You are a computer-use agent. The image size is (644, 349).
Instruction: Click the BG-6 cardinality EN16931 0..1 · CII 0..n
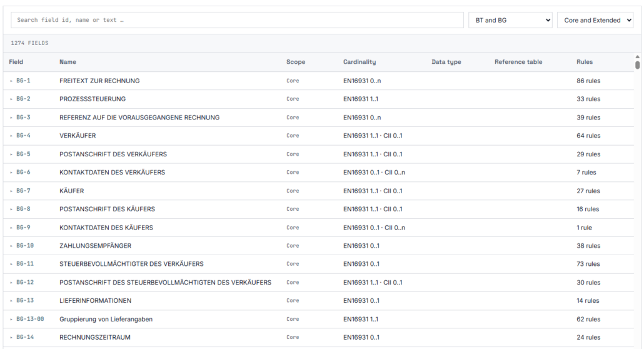(x=374, y=172)
